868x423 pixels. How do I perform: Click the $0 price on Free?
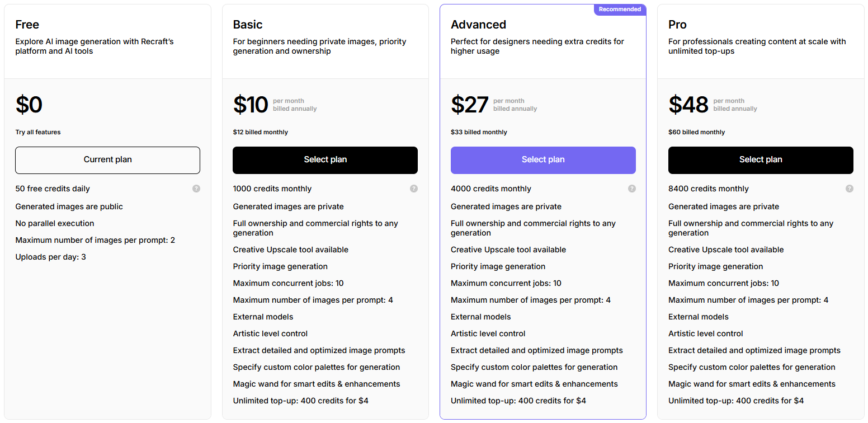click(29, 105)
